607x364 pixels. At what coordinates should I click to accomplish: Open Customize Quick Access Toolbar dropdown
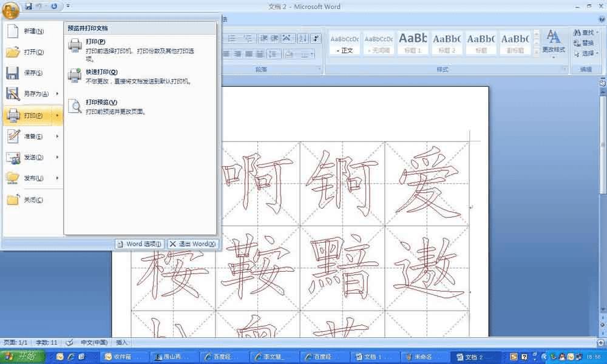[68, 6]
